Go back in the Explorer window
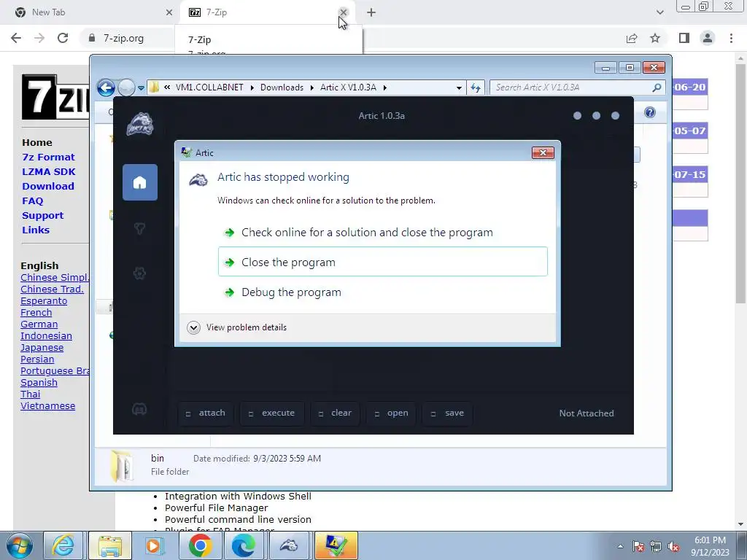The image size is (747, 560). (106, 87)
